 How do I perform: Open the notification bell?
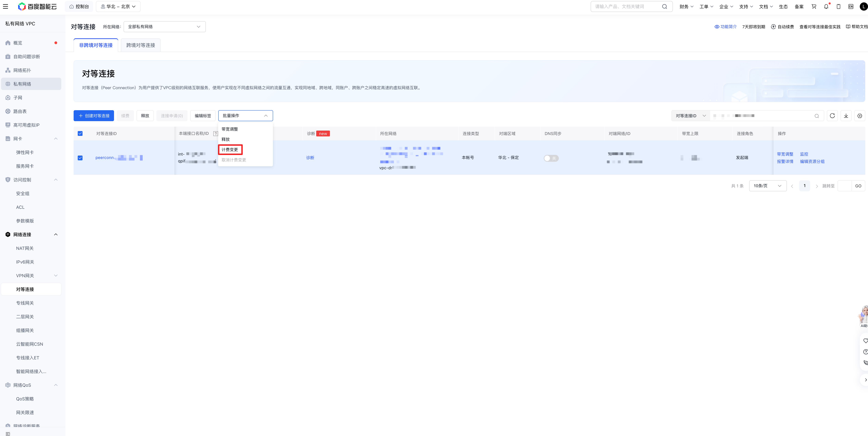[826, 6]
